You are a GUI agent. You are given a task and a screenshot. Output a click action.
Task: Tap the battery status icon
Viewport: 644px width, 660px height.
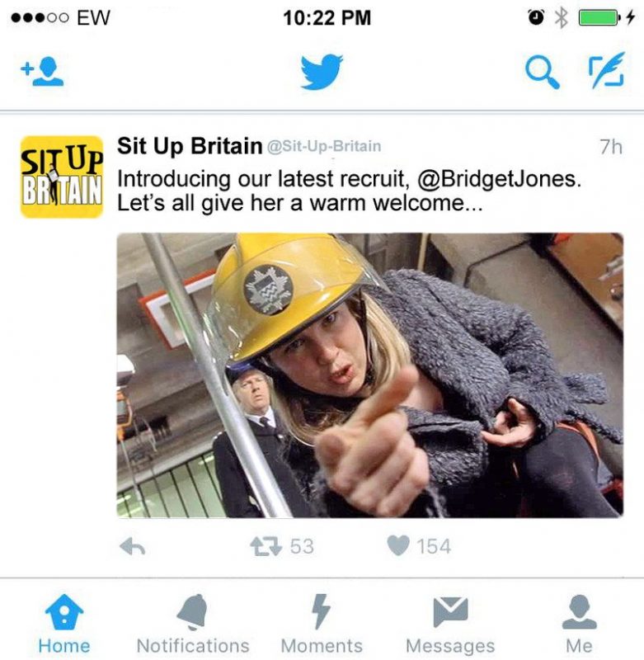pyautogui.click(x=599, y=17)
